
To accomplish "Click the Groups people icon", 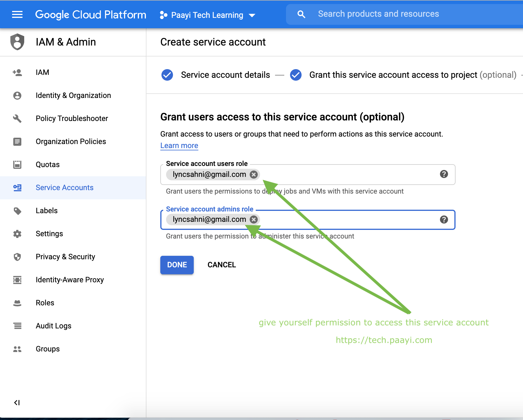I will (x=17, y=349).
